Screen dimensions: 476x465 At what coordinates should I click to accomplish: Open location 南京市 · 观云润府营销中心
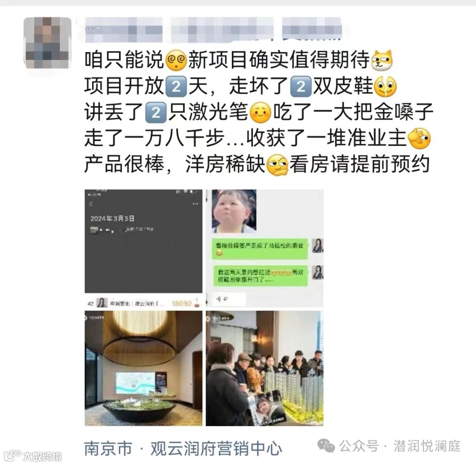(x=183, y=448)
